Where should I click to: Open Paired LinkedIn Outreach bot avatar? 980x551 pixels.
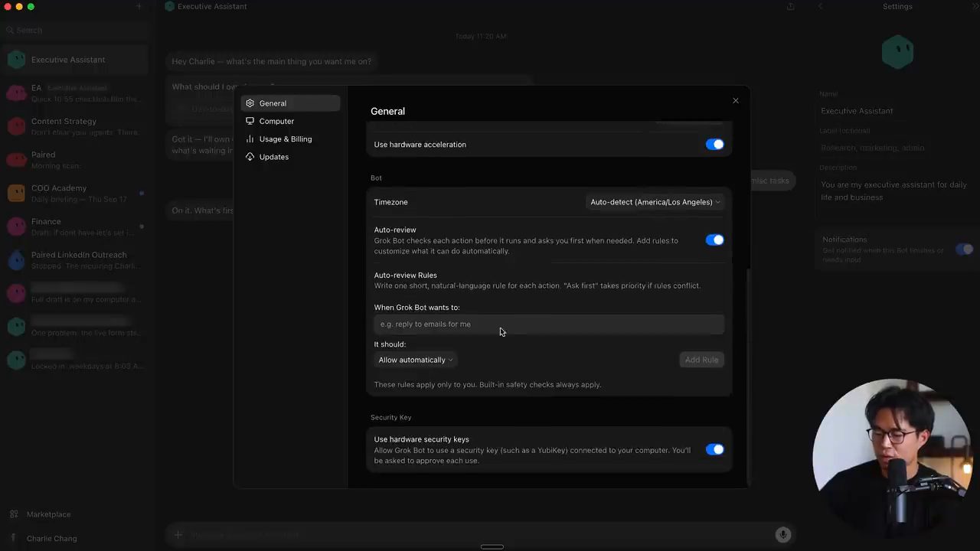pyautogui.click(x=16, y=260)
